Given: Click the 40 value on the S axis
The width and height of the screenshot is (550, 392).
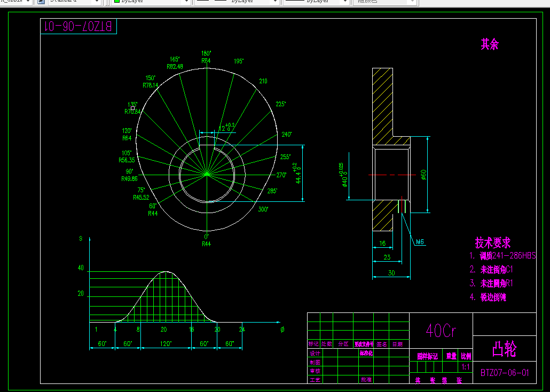Looking at the screenshot, I should [81, 268].
